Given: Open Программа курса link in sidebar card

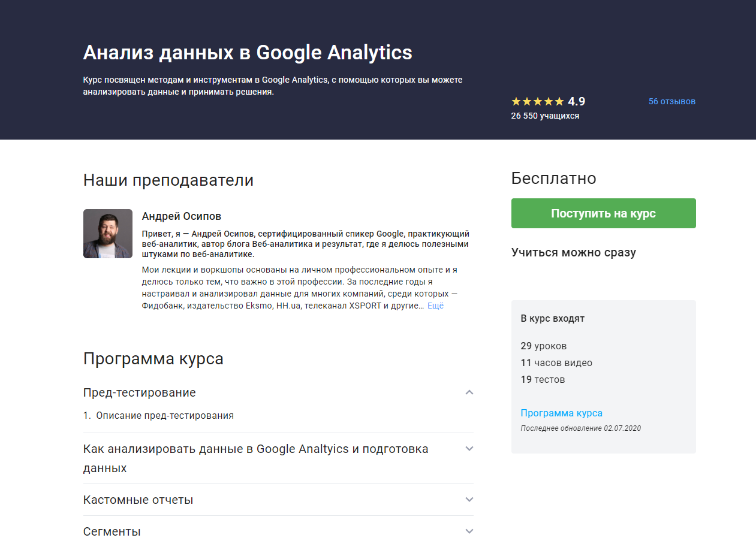Looking at the screenshot, I should click(561, 413).
